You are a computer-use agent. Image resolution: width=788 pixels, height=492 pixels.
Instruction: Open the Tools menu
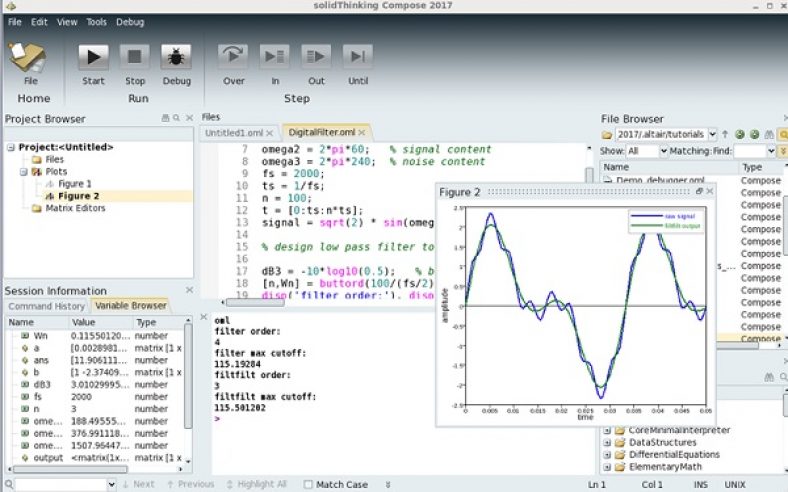tap(97, 21)
